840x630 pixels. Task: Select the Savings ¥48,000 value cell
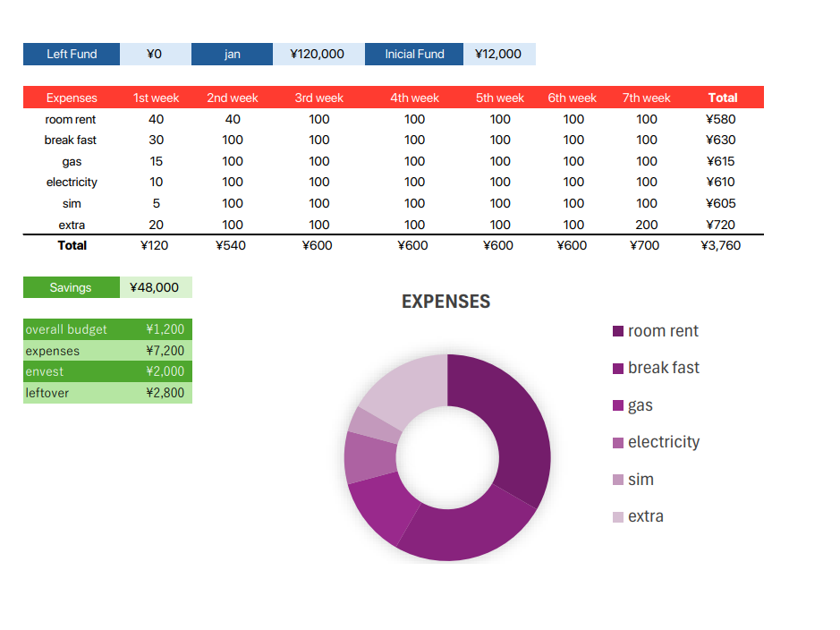[155, 287]
